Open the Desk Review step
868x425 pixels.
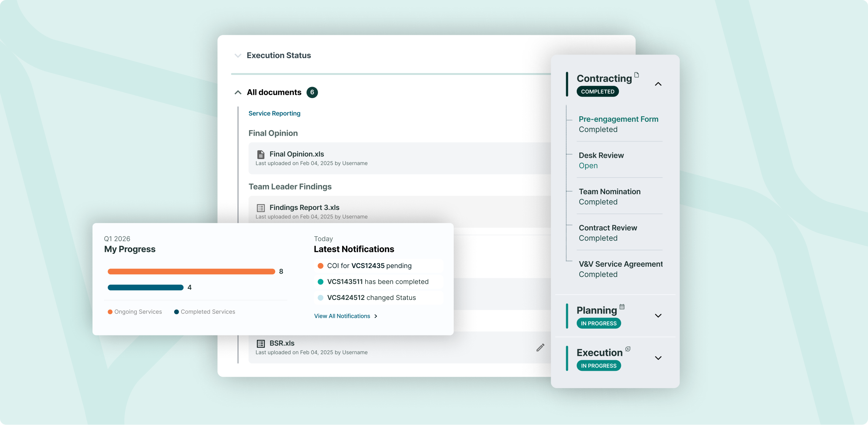tap(601, 155)
